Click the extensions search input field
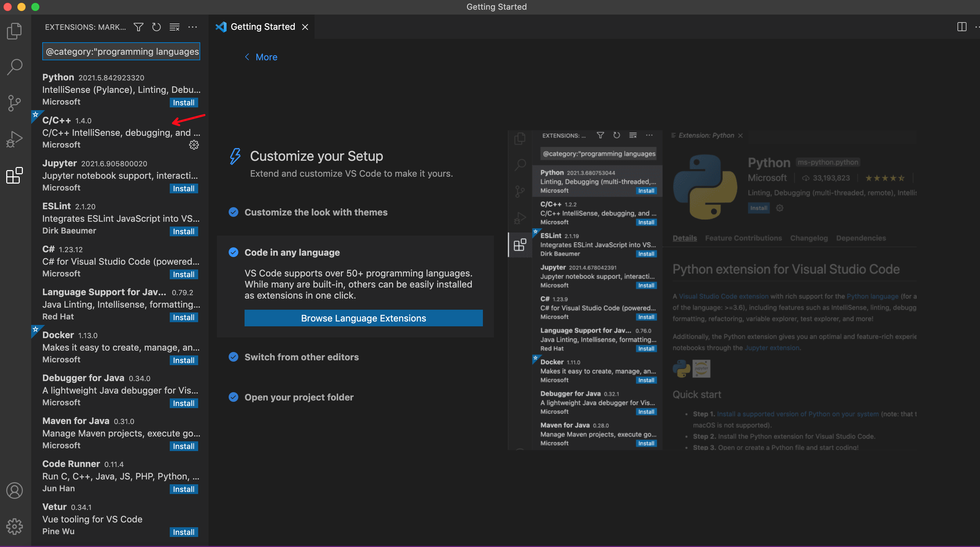This screenshot has width=980, height=547. [x=121, y=51]
